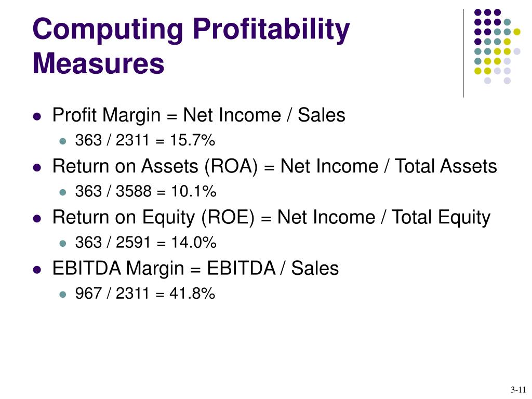Select the '363 / 2311 = 15.7%' calculation
The width and height of the screenshot is (532, 399).
click(x=145, y=140)
